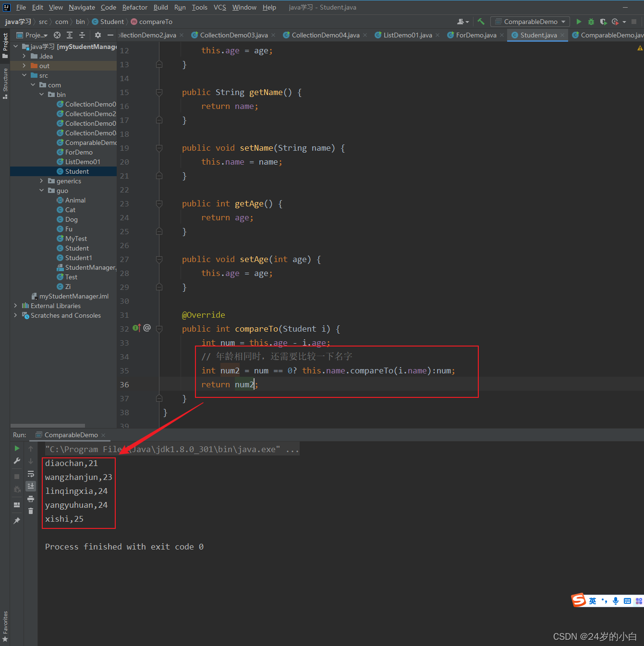
Task: Open ComparableDemo in the project tree
Action: click(86, 143)
